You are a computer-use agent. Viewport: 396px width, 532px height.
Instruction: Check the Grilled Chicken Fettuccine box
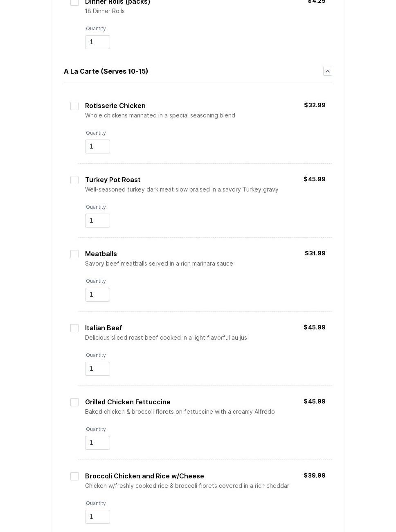(74, 402)
